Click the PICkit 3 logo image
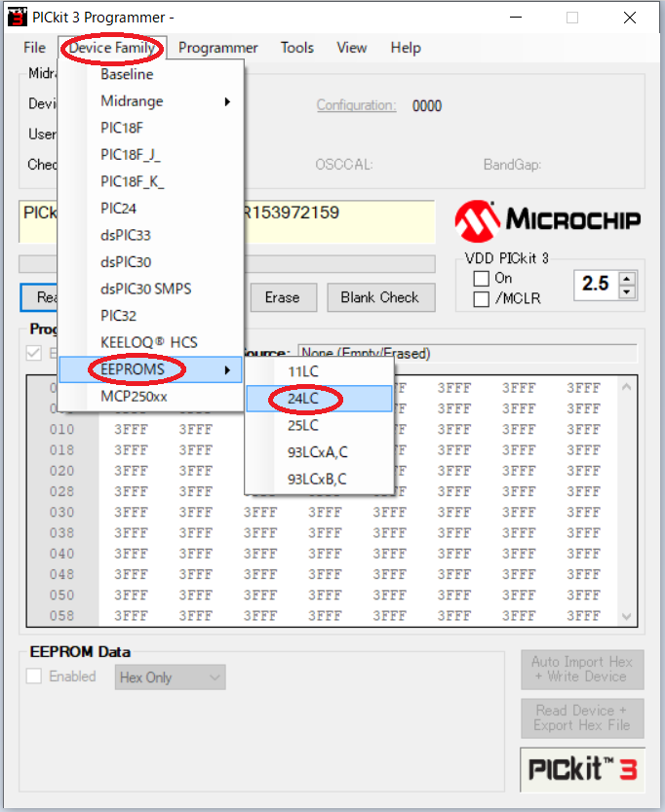This screenshot has width=665, height=812. pos(582,769)
